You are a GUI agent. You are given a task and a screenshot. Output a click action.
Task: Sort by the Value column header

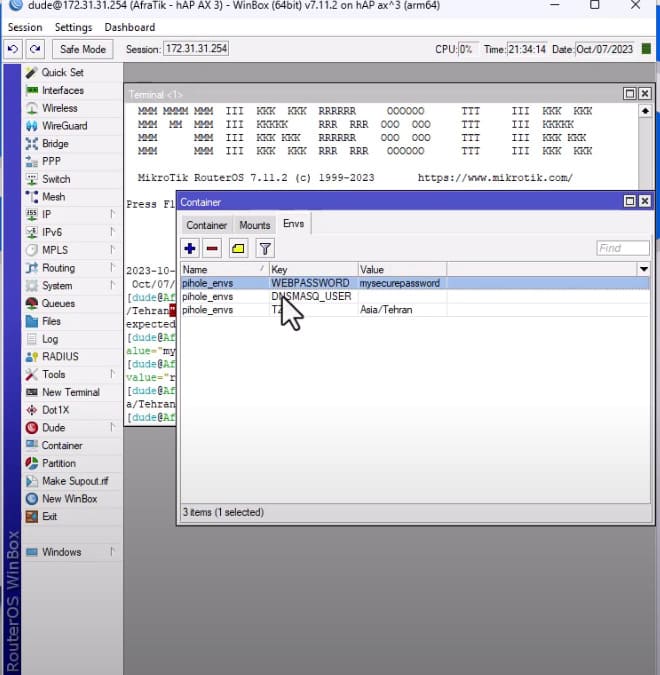pos(403,269)
